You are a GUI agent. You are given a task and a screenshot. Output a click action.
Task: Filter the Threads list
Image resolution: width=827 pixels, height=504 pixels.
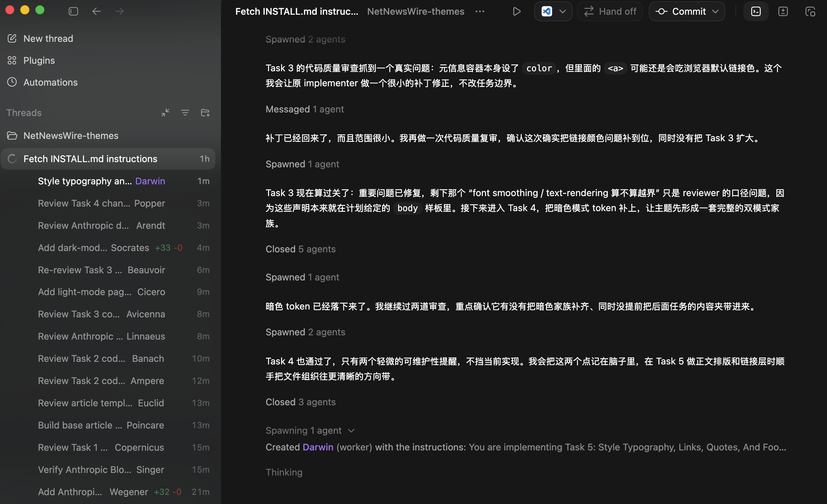(x=185, y=112)
